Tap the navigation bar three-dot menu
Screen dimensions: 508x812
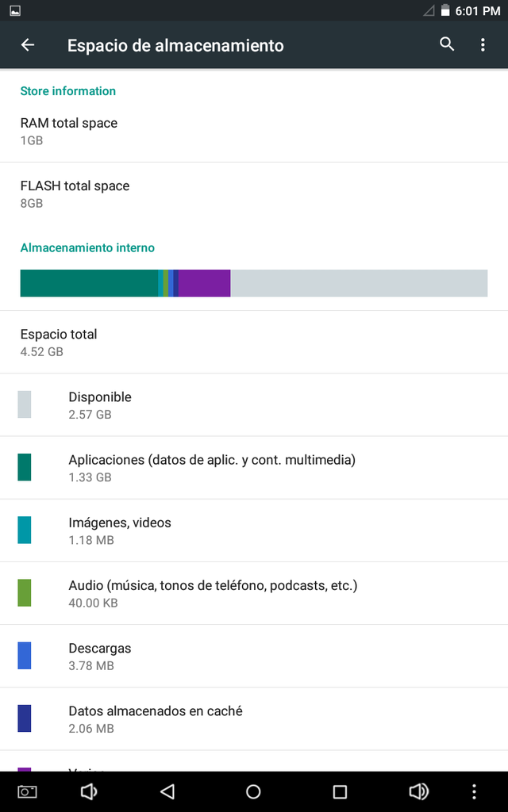point(474,791)
